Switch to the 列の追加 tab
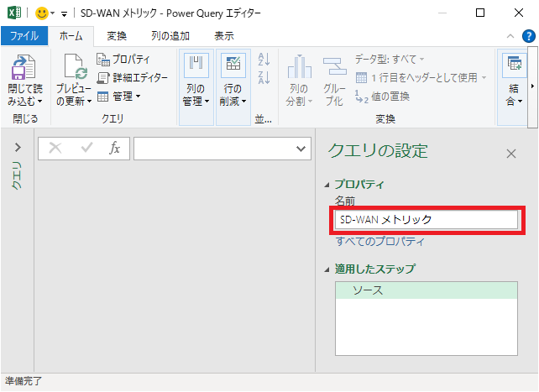 [170, 36]
